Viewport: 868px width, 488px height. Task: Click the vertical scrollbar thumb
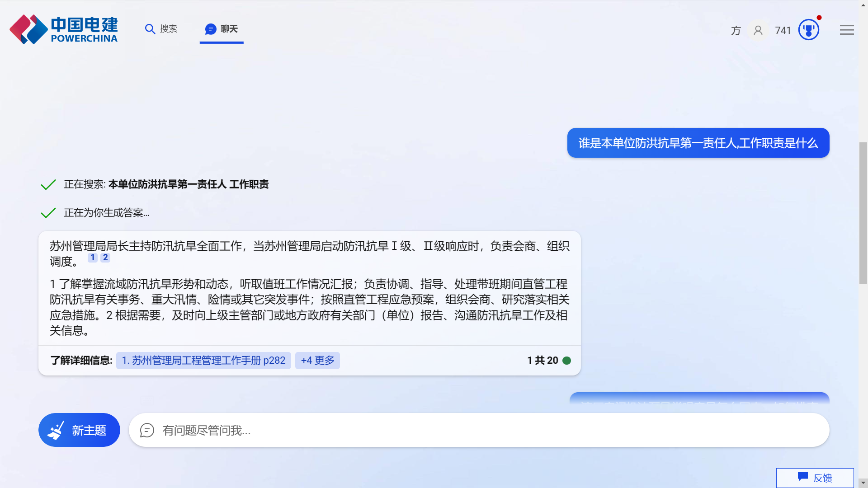pyautogui.click(x=863, y=212)
